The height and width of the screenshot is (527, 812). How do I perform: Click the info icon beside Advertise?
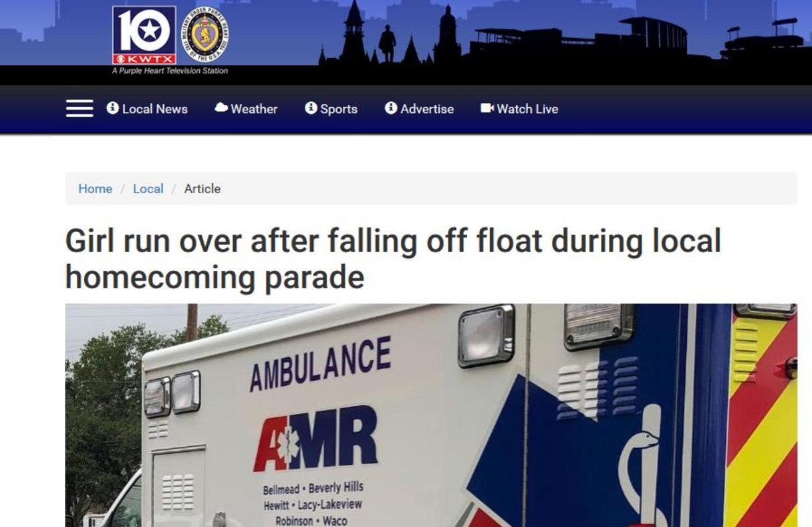391,108
